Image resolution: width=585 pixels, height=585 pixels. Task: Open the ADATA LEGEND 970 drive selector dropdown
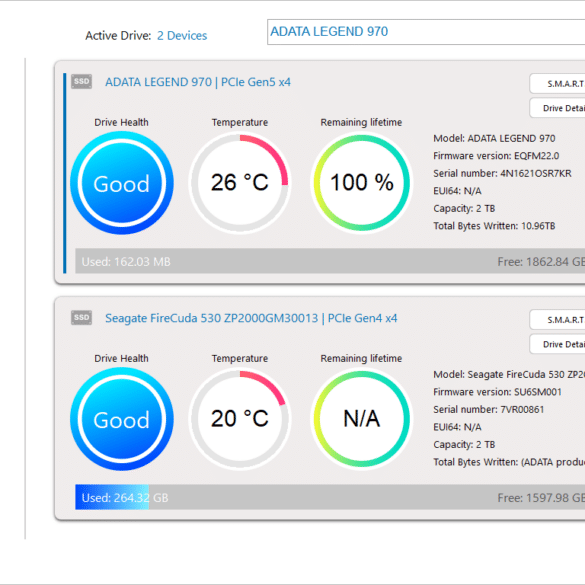point(426,32)
